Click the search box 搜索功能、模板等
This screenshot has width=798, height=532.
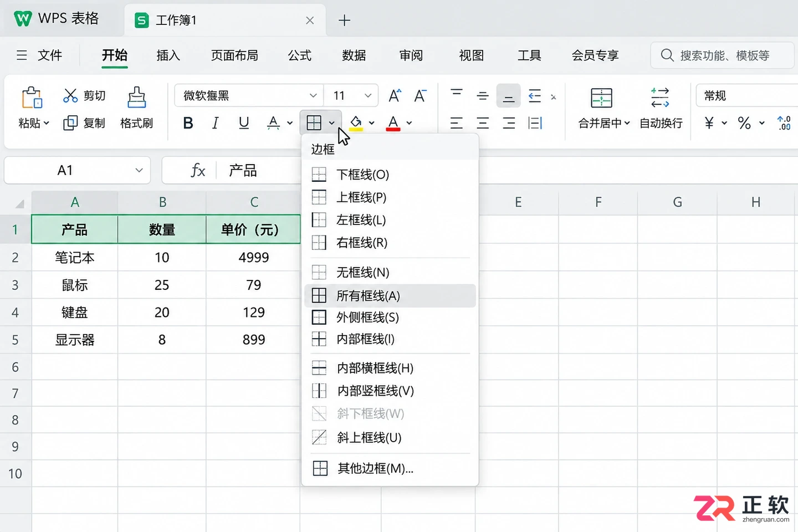[x=723, y=55]
